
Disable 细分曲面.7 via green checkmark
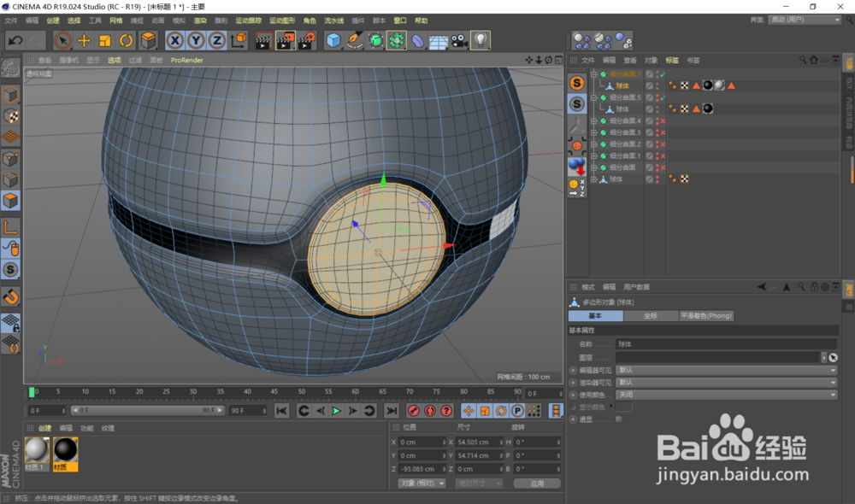pyautogui.click(x=663, y=74)
